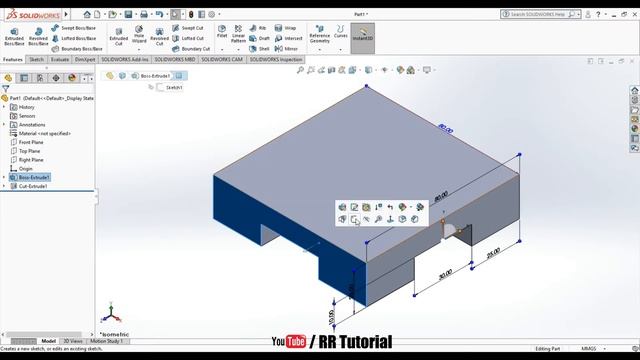Open the SOLIDWORKS Add-Ins tab
Image resolution: width=640 pixels, height=360 pixels.
click(125, 60)
